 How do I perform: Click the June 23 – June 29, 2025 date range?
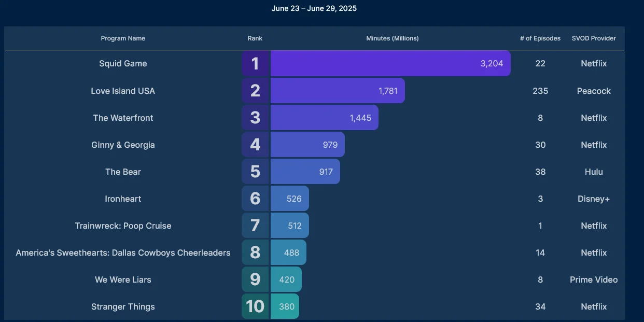coord(314,8)
